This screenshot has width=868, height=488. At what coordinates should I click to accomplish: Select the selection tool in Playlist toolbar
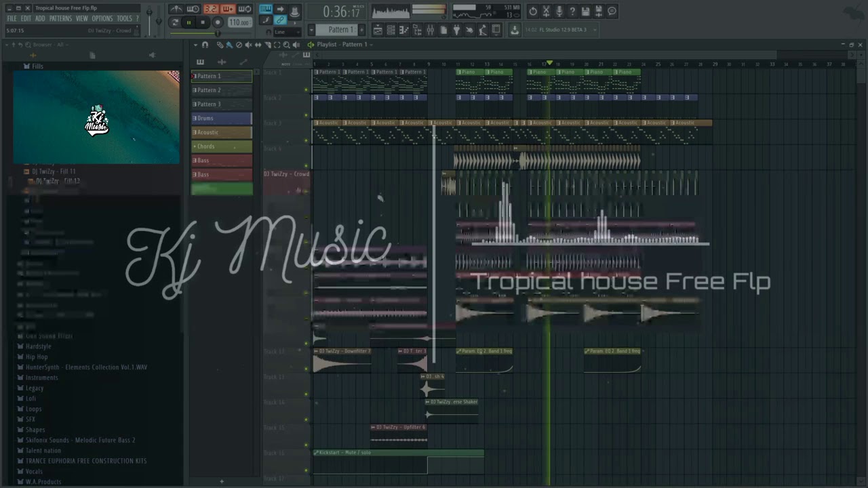[x=277, y=44]
